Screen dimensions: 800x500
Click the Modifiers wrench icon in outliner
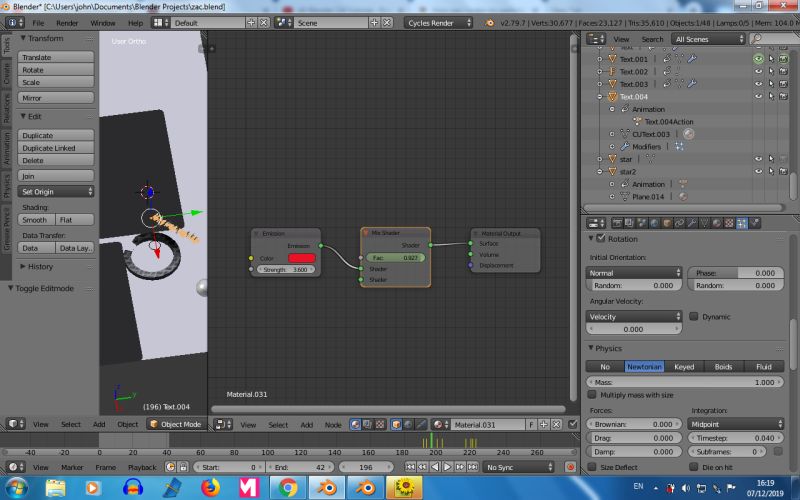[624, 146]
